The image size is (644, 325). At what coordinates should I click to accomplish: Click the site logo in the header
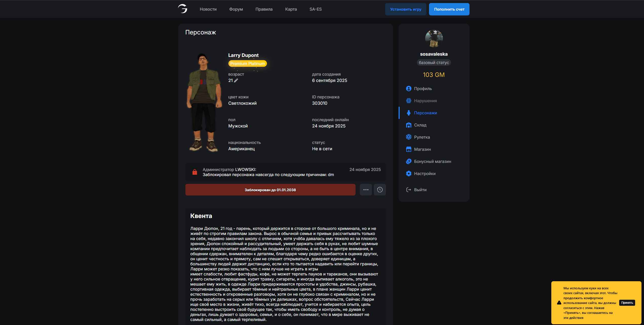183,9
